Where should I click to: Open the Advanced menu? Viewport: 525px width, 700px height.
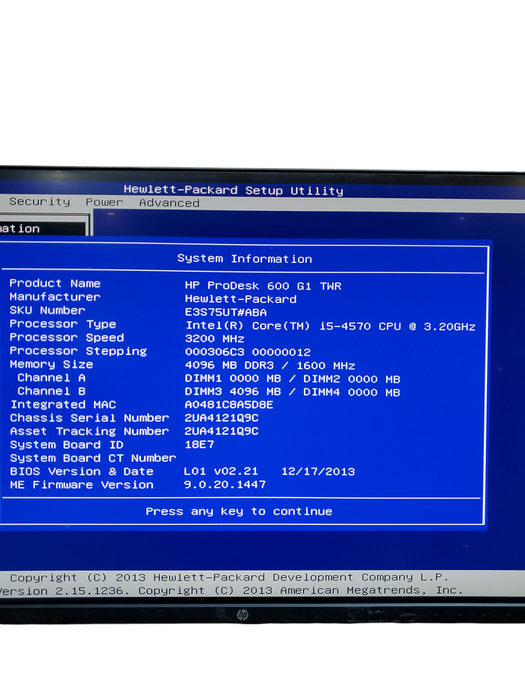(169, 203)
